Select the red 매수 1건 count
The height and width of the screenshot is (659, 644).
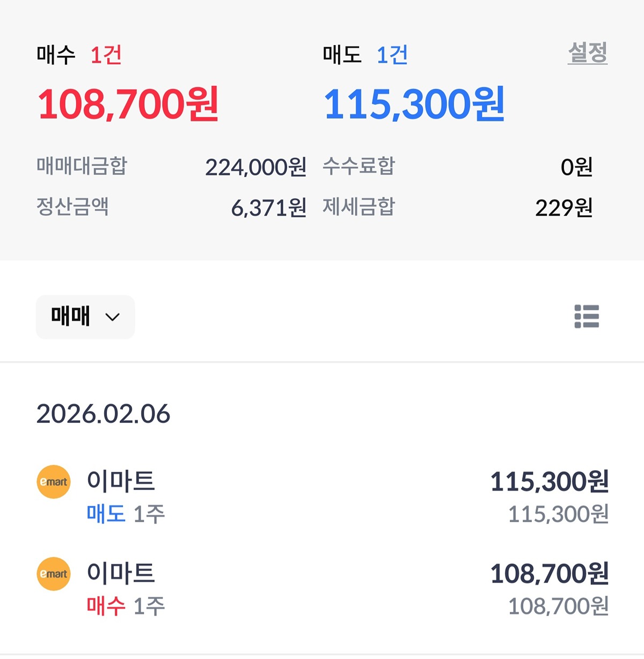point(106,55)
